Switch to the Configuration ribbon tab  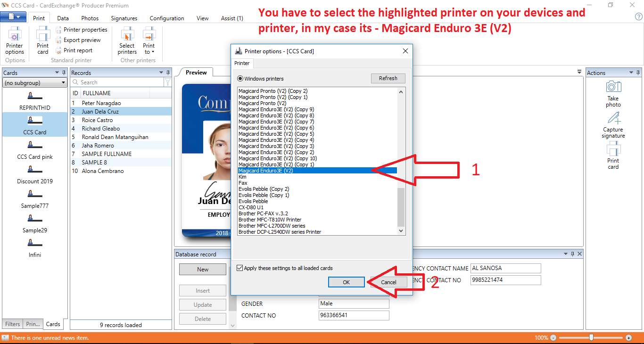tap(167, 18)
